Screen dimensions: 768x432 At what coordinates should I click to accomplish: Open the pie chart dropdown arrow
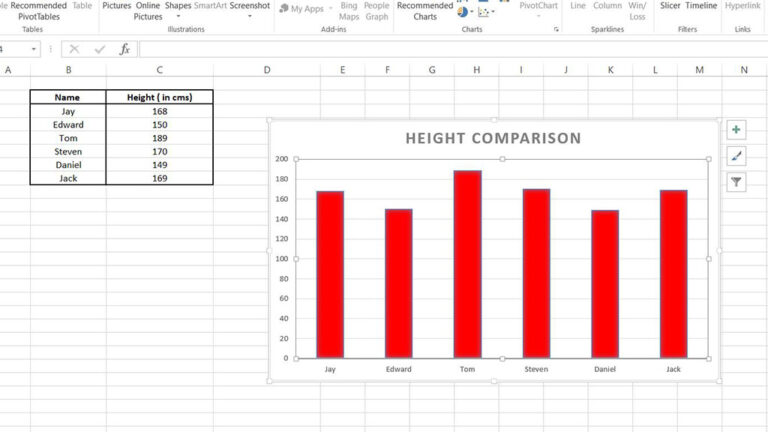coord(472,12)
